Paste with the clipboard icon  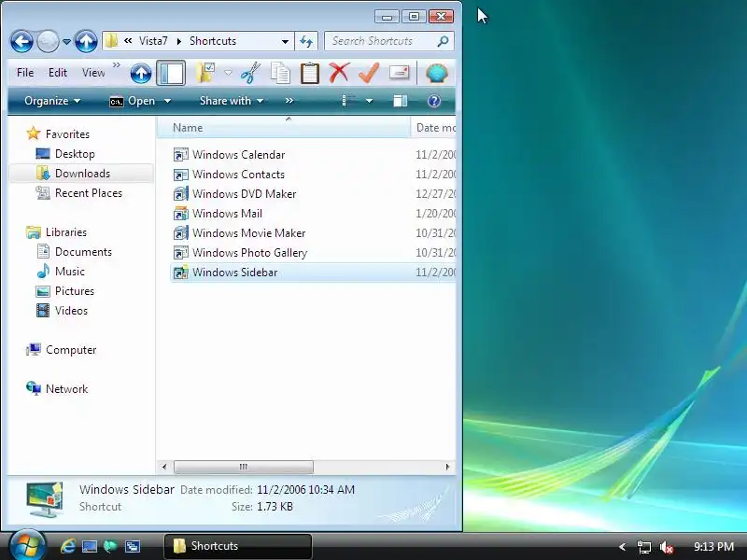pos(310,74)
